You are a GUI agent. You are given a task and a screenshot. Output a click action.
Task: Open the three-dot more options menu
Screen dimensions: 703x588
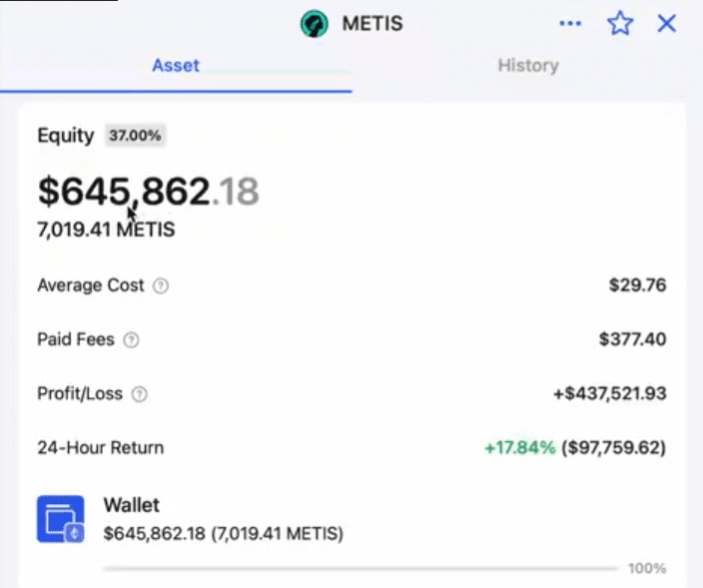point(570,23)
